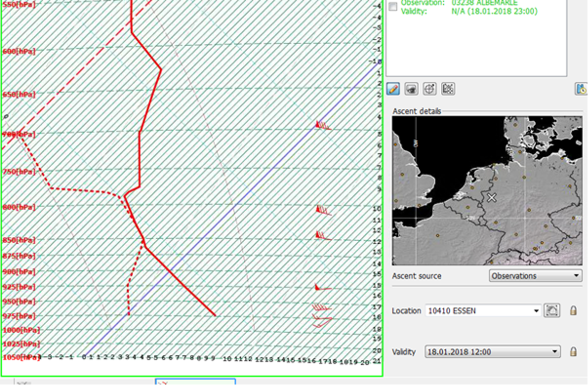Image resolution: width=588 pixels, height=385 pixels.
Task: Click the wind barb at 700 hPa level
Action: pyautogui.click(x=323, y=125)
